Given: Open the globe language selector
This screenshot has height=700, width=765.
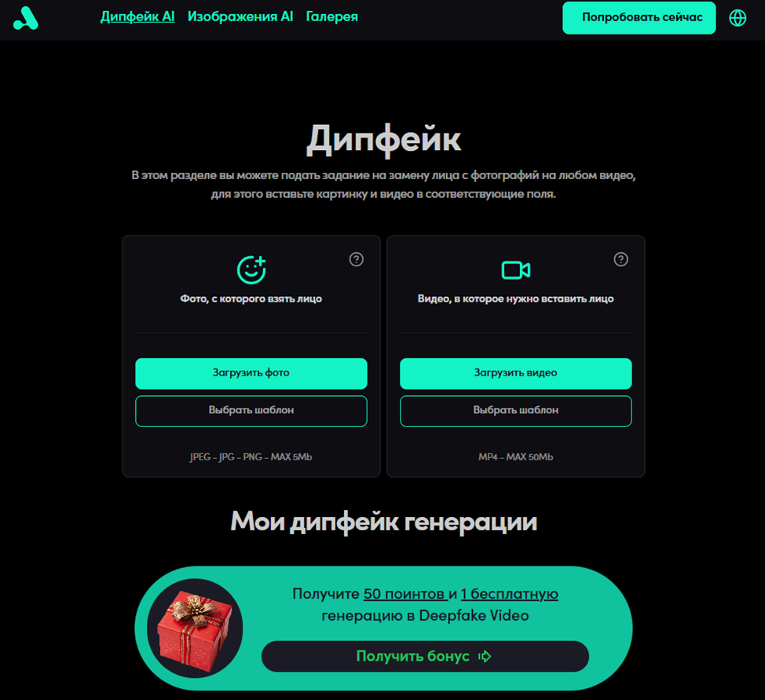Looking at the screenshot, I should coord(738,17).
